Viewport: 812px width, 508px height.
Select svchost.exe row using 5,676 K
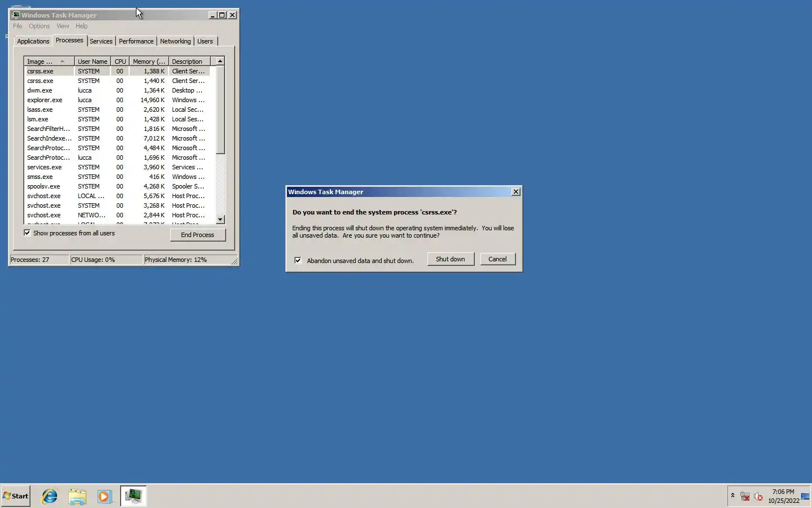[x=117, y=196]
